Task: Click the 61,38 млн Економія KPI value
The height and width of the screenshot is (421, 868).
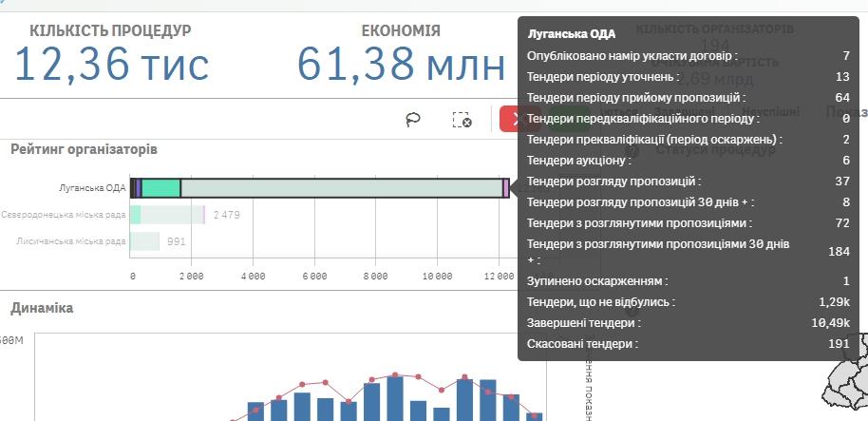Action: click(401, 64)
